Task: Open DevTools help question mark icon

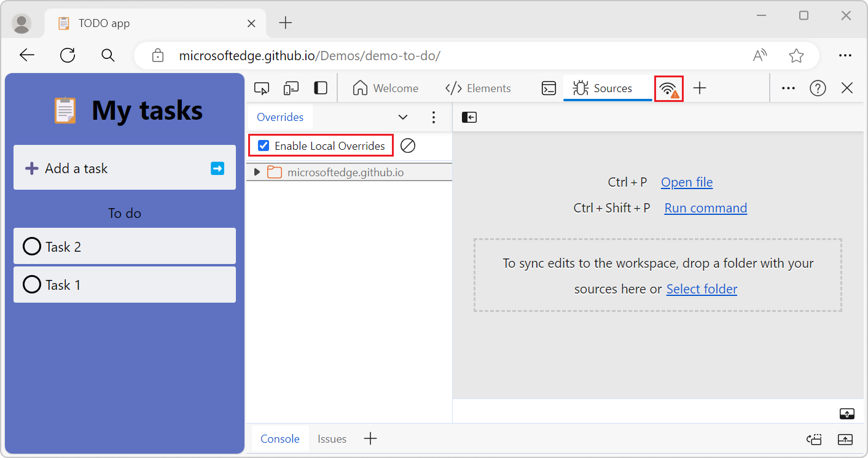Action: (818, 88)
